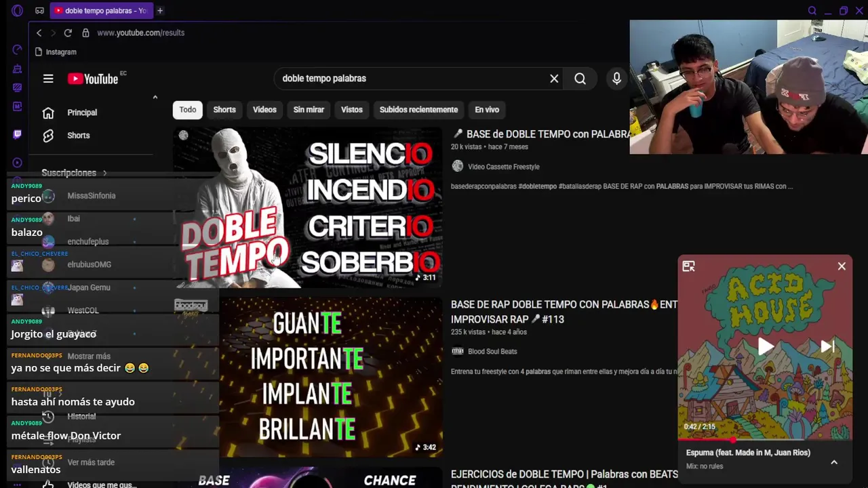868x488 pixels.
Task: Select the Videos filter chip
Action: pos(264,110)
